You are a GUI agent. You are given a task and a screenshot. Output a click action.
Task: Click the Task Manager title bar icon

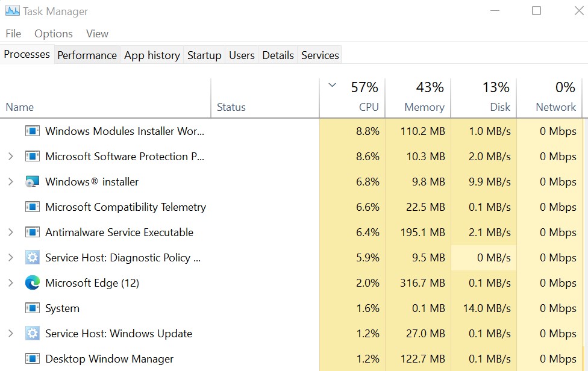click(12, 11)
